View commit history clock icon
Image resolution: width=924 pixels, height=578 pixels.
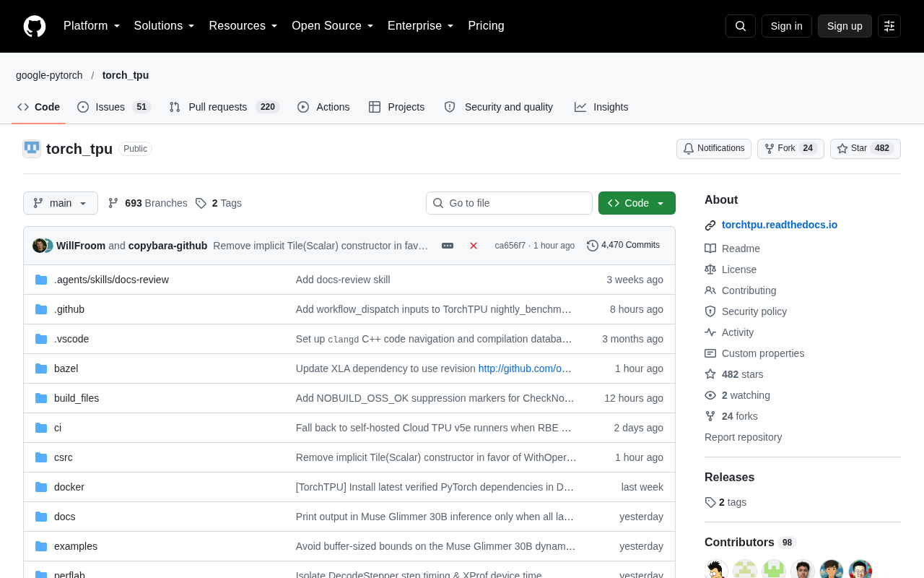[x=593, y=246]
